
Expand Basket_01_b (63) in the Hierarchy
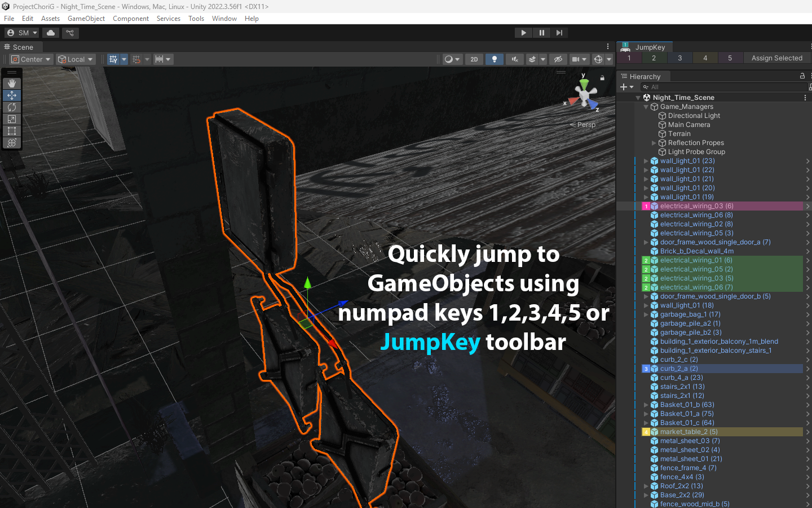646,405
